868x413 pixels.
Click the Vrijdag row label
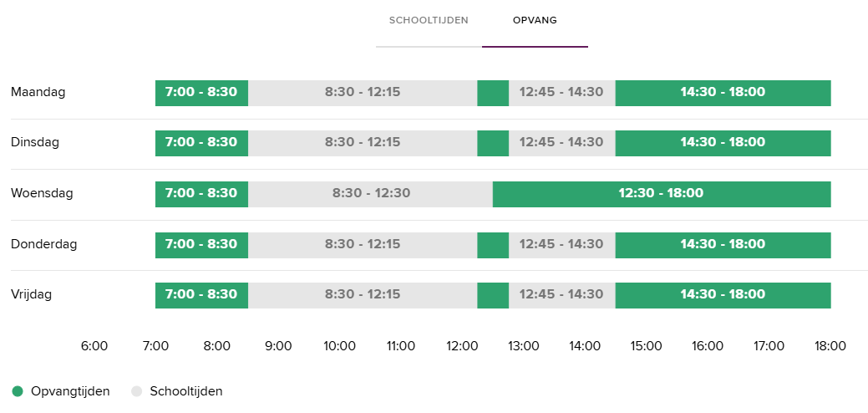coord(33,295)
